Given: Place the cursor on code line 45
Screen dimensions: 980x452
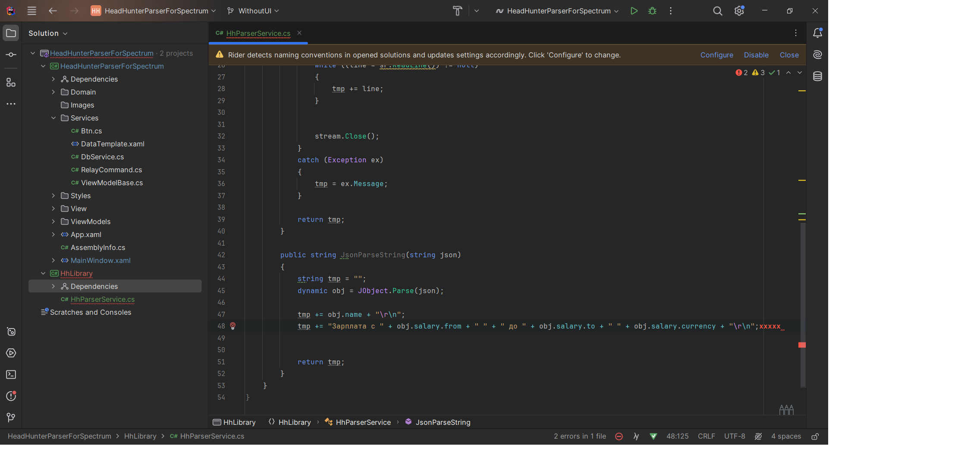Looking at the screenshot, I should point(371,291).
